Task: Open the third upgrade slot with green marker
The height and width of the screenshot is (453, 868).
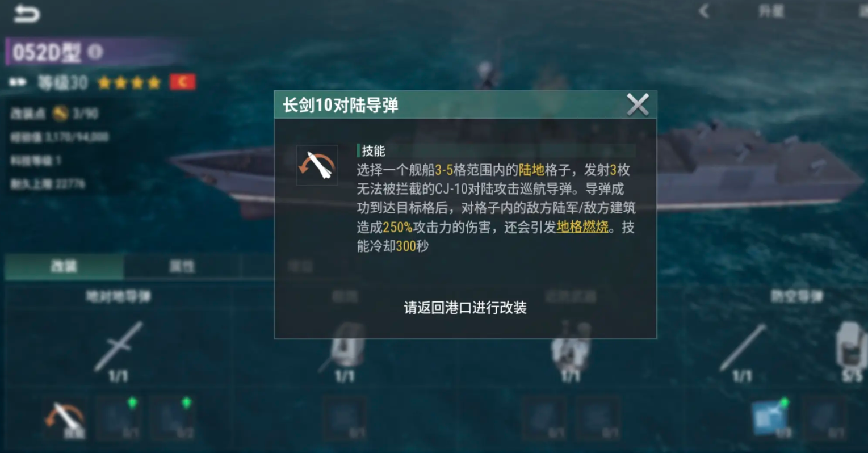Action: 173,420
